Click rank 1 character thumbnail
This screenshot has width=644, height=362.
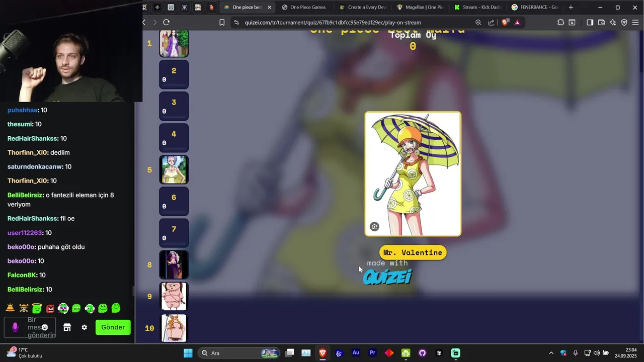click(174, 43)
